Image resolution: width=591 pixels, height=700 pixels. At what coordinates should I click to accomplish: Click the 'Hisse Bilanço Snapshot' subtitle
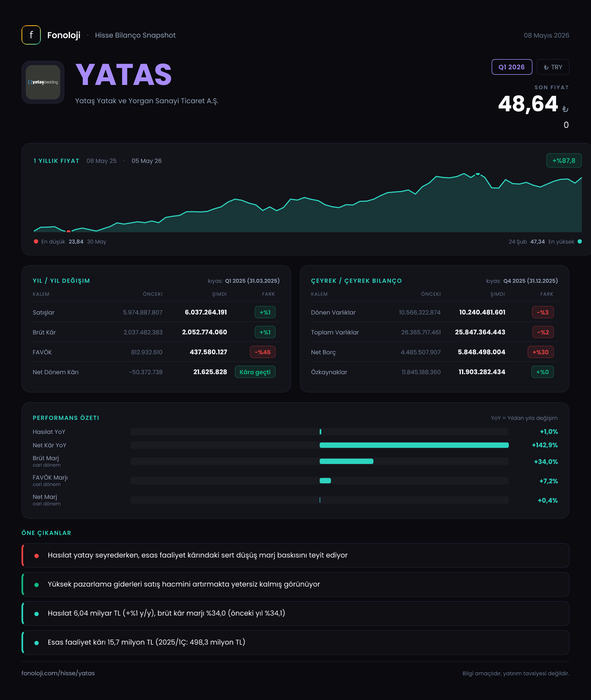click(x=135, y=35)
